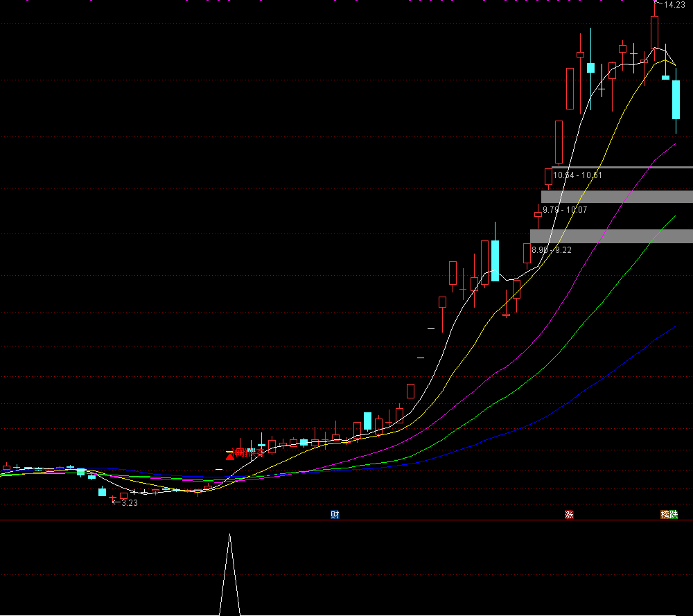Select the 3.23 low price label
This screenshot has width=693, height=616.
[129, 503]
